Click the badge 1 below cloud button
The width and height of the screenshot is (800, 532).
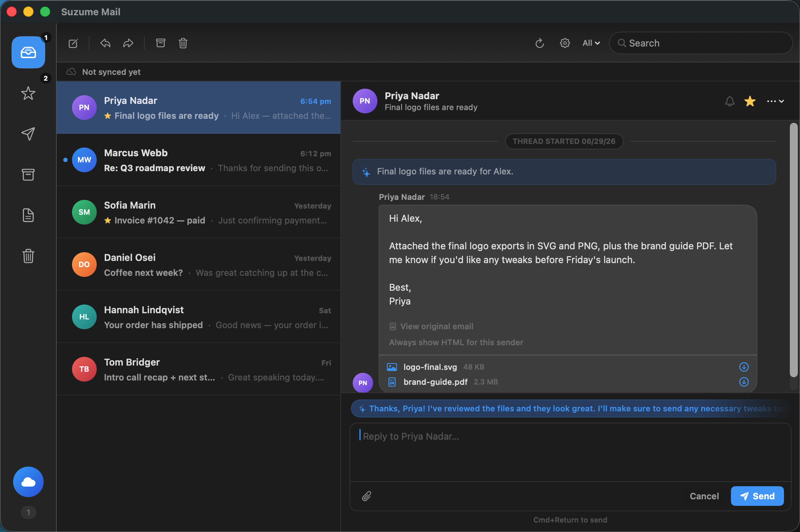(28, 512)
